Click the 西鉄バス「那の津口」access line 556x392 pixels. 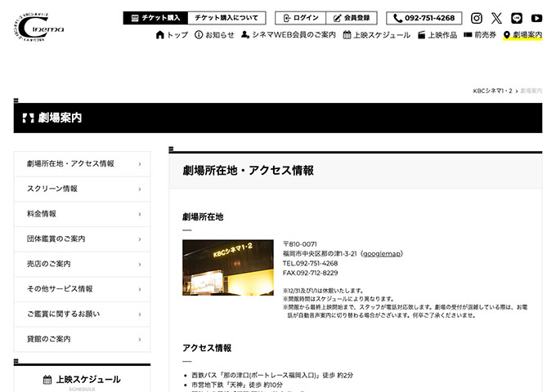272,376
